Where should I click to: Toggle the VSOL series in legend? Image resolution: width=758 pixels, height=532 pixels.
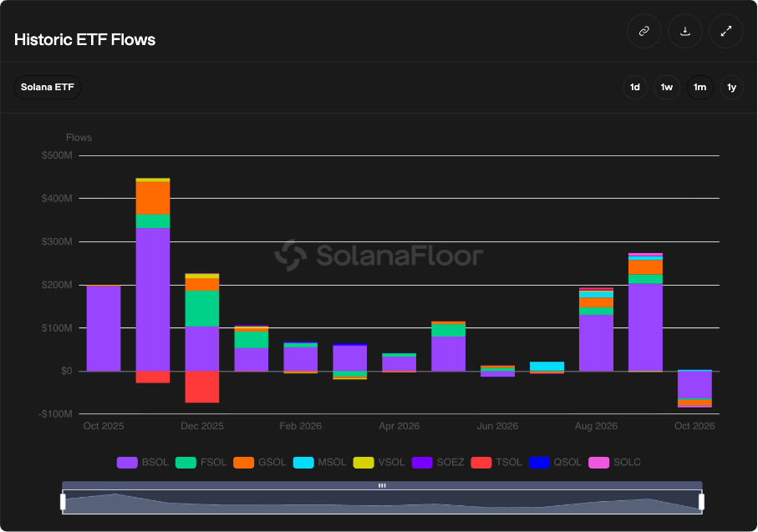379,463
